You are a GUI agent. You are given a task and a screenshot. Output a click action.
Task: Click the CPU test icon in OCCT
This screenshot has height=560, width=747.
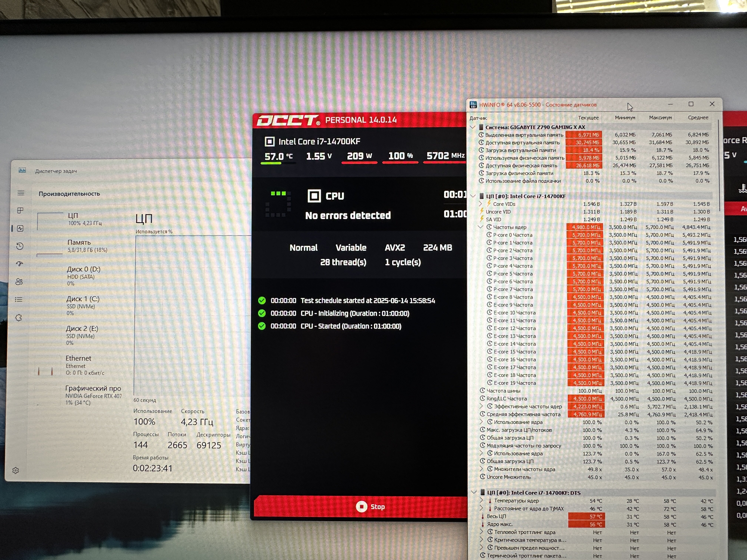[314, 196]
